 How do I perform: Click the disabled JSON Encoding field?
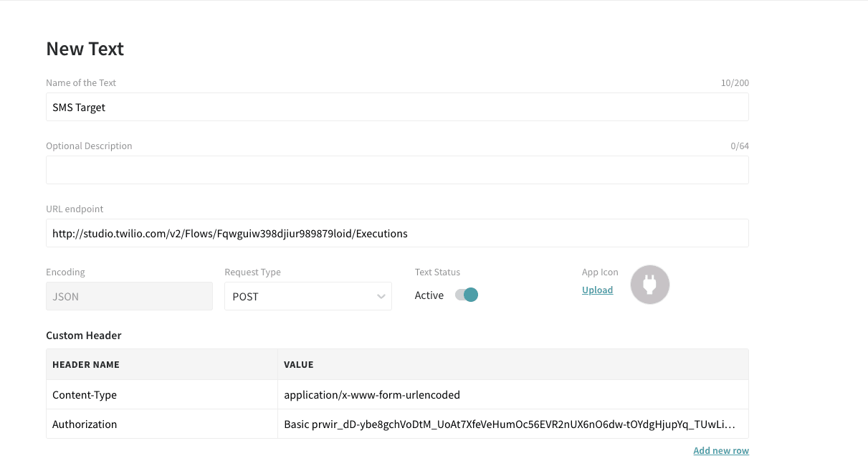[129, 297]
